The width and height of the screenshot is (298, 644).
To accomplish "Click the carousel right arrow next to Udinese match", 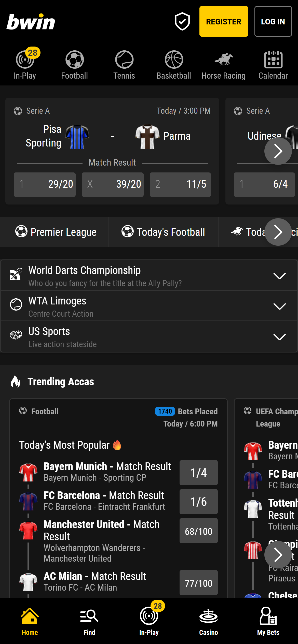I will (x=278, y=151).
